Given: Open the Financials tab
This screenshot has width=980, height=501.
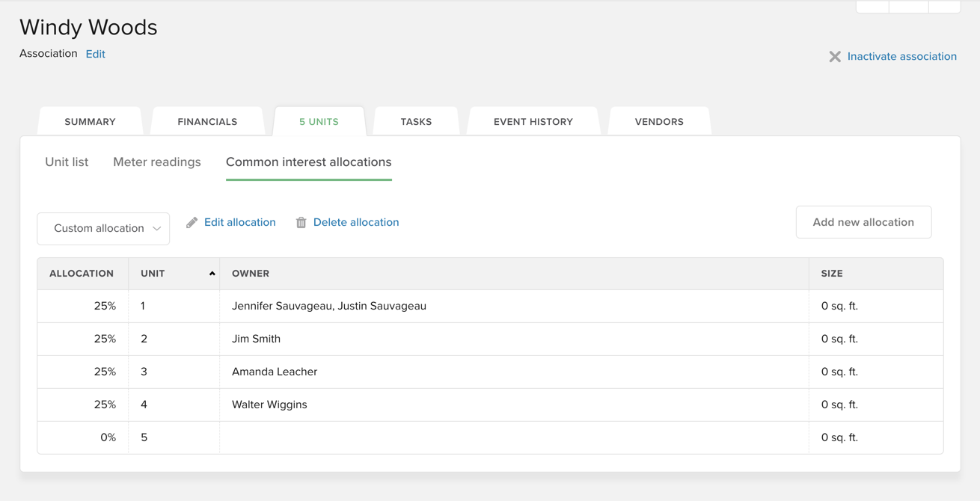Looking at the screenshot, I should pos(207,122).
